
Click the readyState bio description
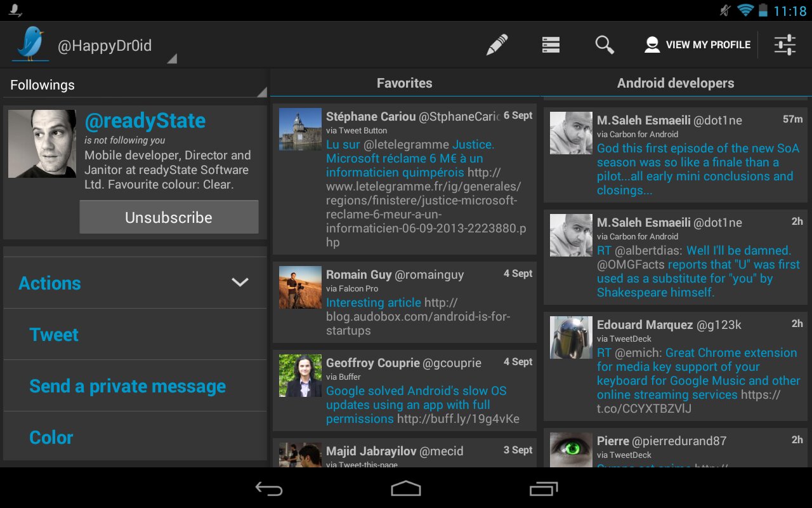[167, 170]
